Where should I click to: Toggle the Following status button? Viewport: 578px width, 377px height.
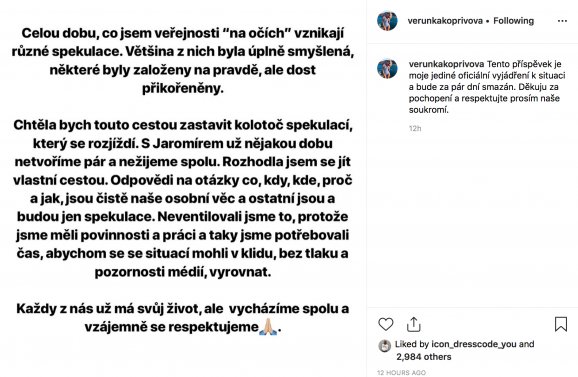513,21
